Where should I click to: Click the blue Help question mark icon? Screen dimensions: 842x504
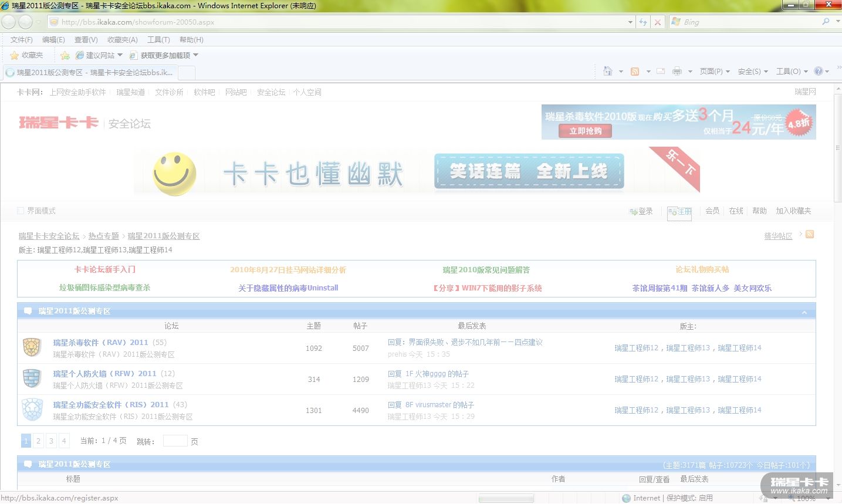tap(819, 71)
